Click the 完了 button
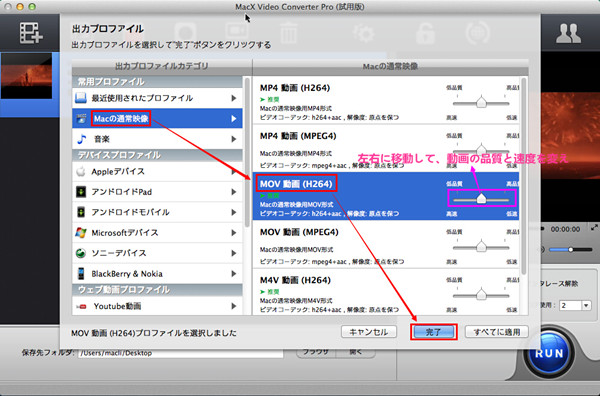This screenshot has width=600, height=396. click(434, 332)
